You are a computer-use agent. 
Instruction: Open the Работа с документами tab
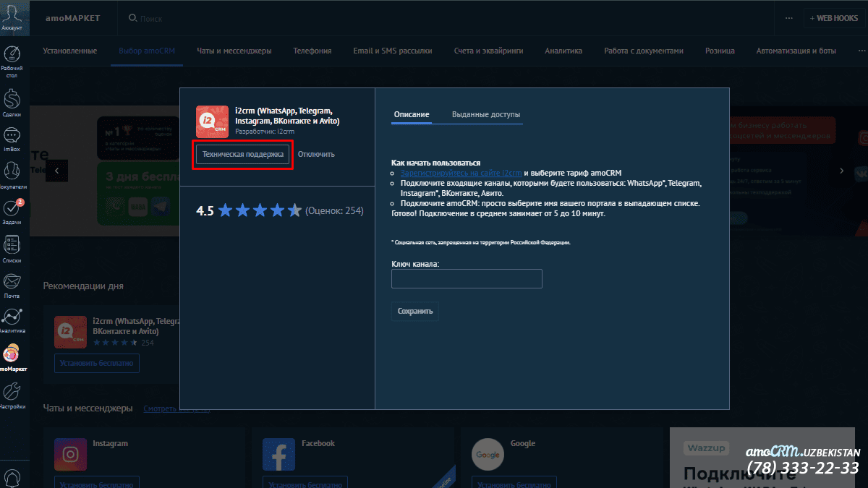644,51
